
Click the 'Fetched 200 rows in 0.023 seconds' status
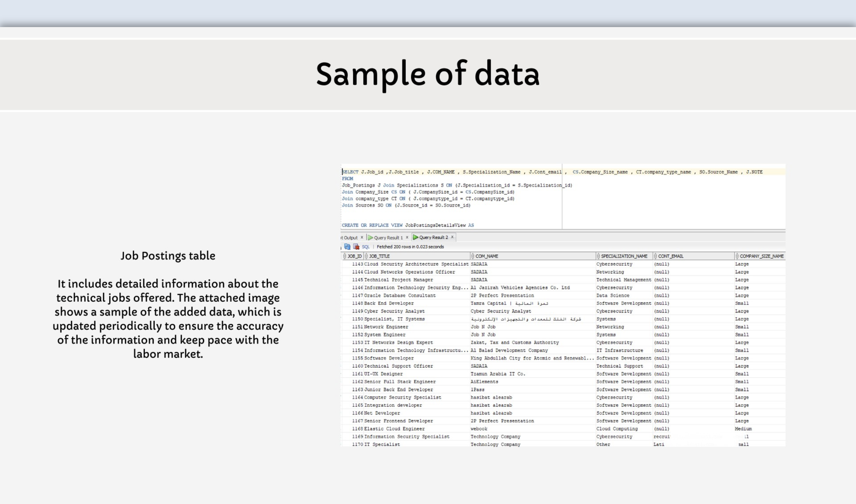point(410,247)
